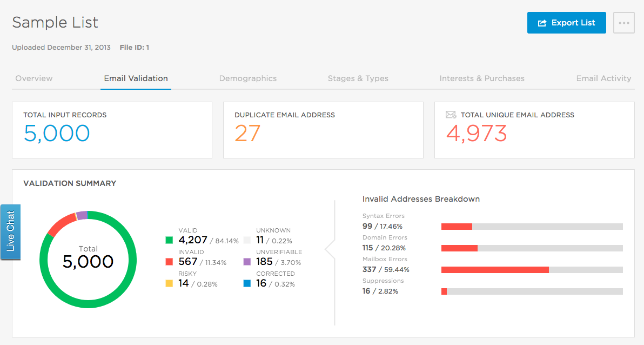
Task: Click the Duplicate Email Address value 27
Action: pyautogui.click(x=247, y=133)
